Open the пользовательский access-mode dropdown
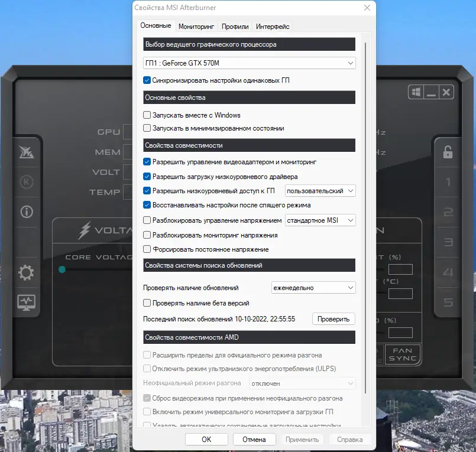Image resolution: width=476 pixels, height=452 pixels. click(x=320, y=191)
